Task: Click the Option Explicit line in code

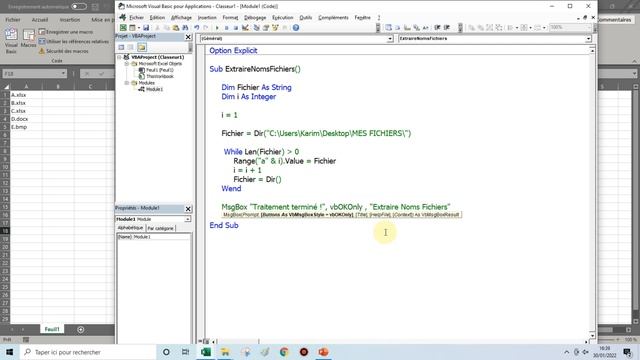Action: [233, 51]
